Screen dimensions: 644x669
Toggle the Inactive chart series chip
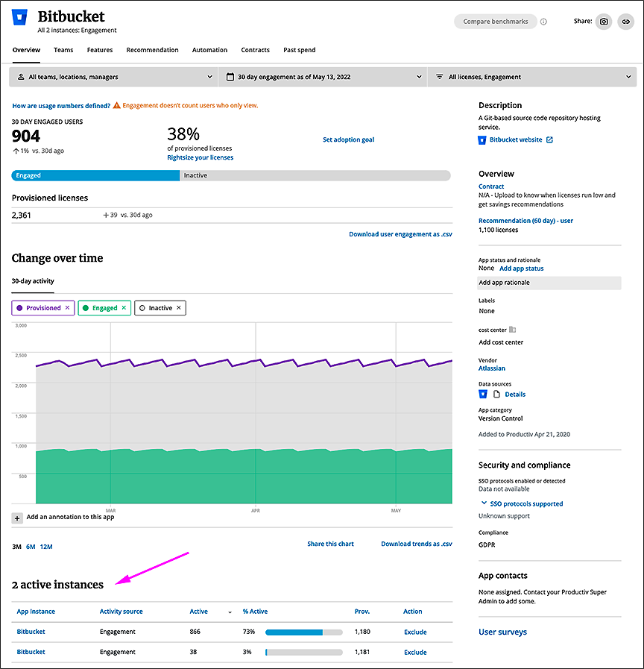tap(160, 308)
